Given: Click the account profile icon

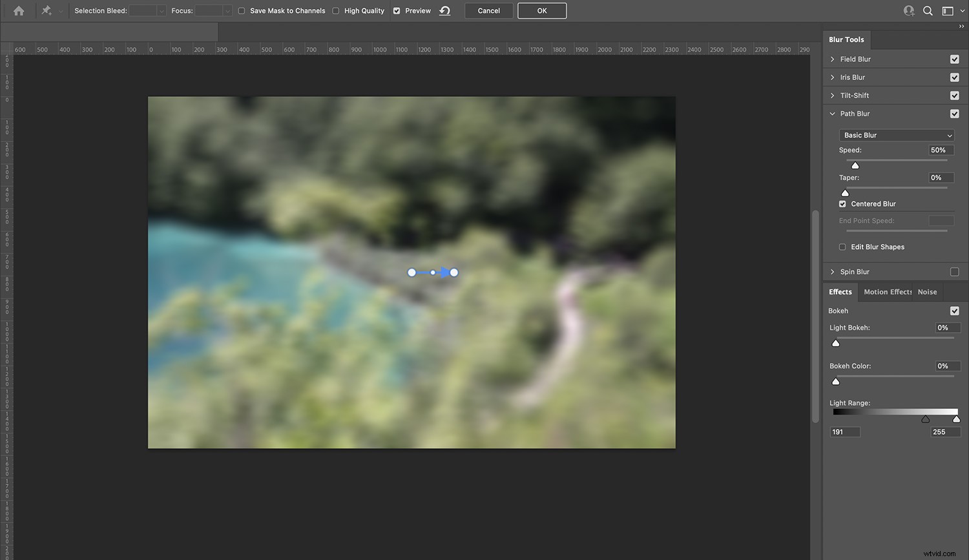Looking at the screenshot, I should pos(908,10).
